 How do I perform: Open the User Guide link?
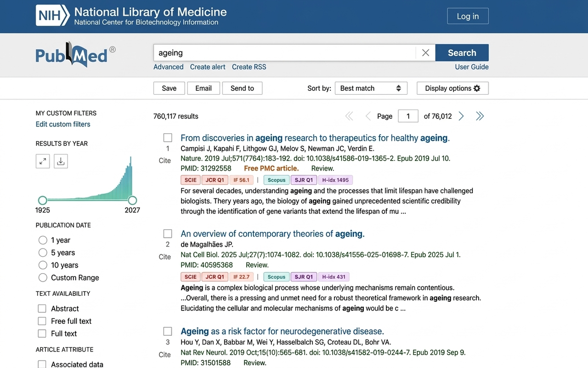click(472, 67)
